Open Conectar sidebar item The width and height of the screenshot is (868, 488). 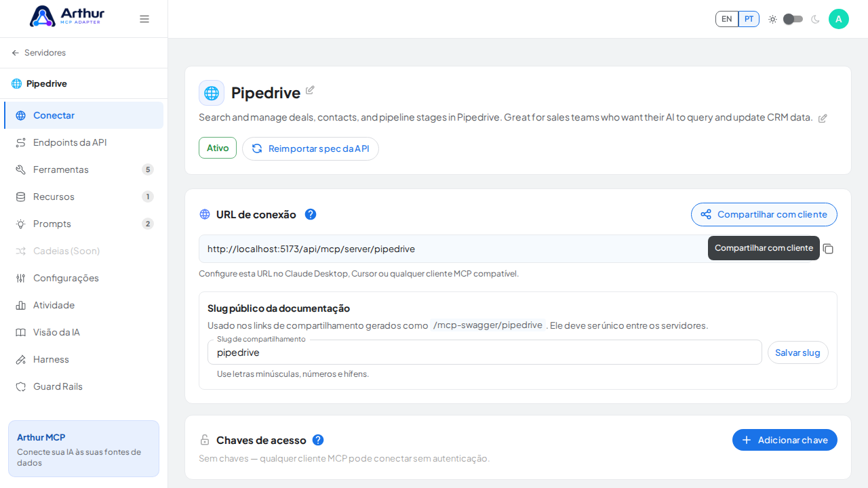tap(83, 115)
